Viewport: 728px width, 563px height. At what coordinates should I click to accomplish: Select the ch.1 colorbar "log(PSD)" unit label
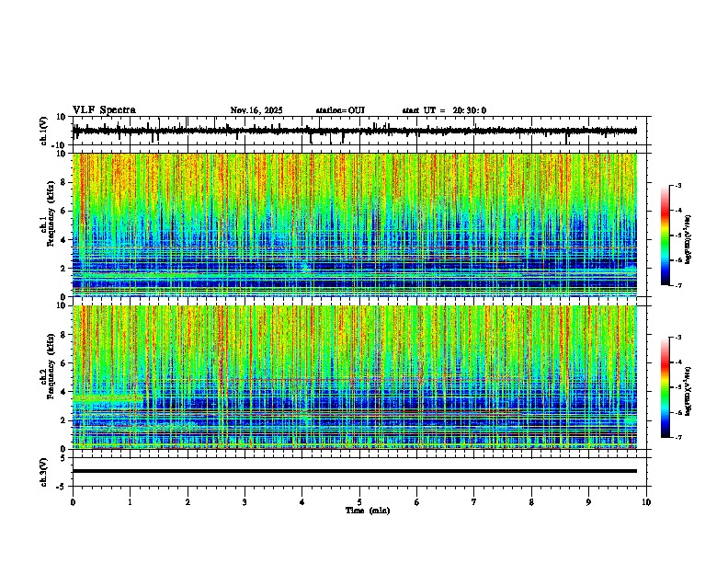[688, 240]
